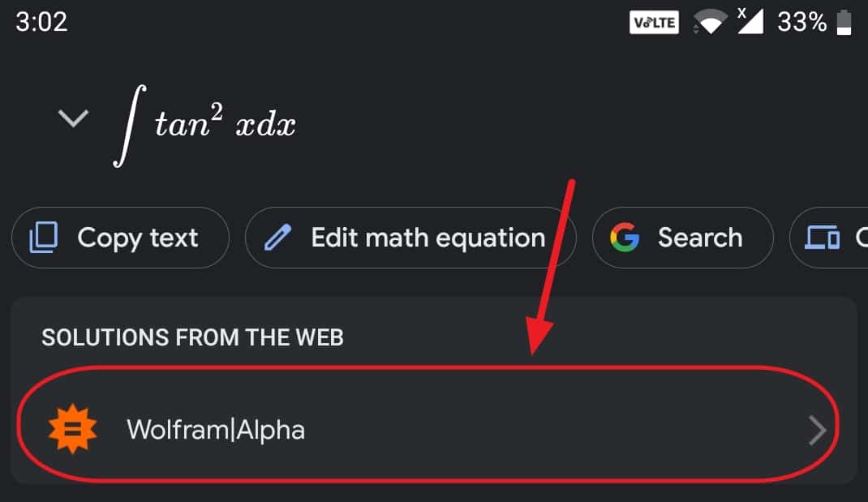Click the pencil icon on Edit math equation
This screenshot has width=868, height=502.
coord(279,238)
